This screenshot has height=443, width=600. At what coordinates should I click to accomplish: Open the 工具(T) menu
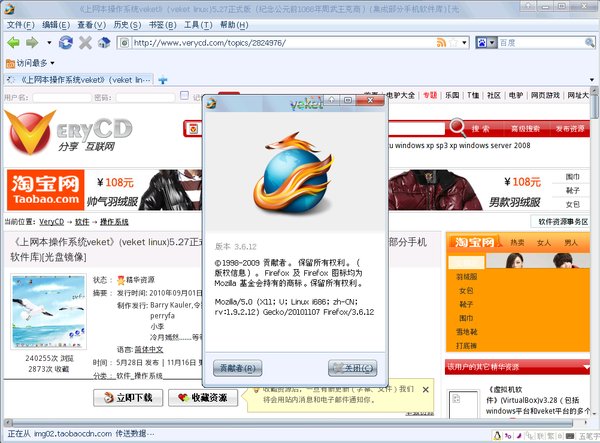(x=198, y=25)
